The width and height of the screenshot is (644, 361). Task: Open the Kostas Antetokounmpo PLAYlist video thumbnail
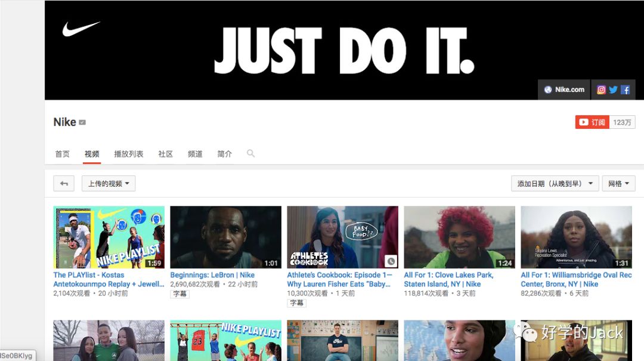click(109, 237)
